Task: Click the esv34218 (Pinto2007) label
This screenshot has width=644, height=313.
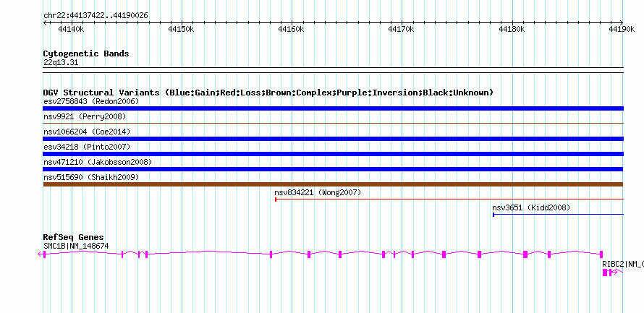Action: pyautogui.click(x=87, y=147)
